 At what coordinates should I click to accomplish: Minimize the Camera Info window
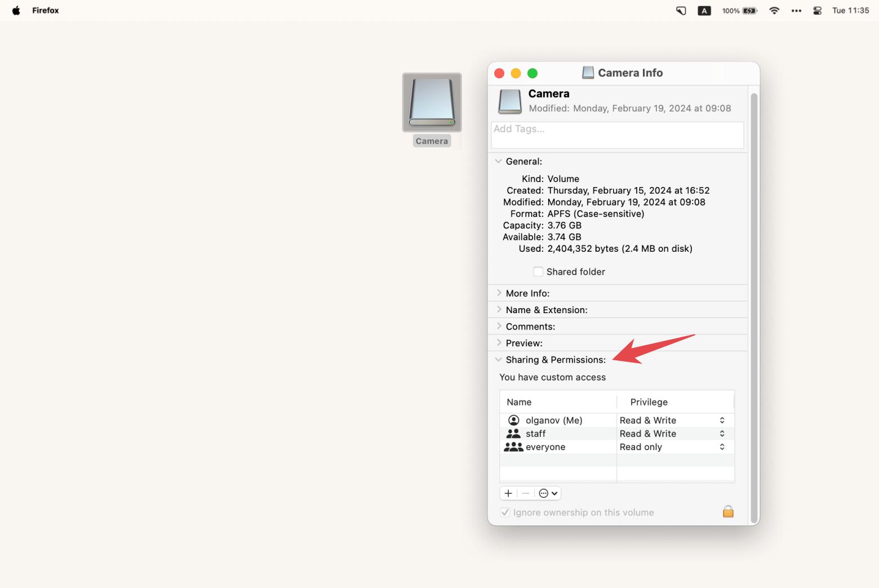tap(516, 73)
